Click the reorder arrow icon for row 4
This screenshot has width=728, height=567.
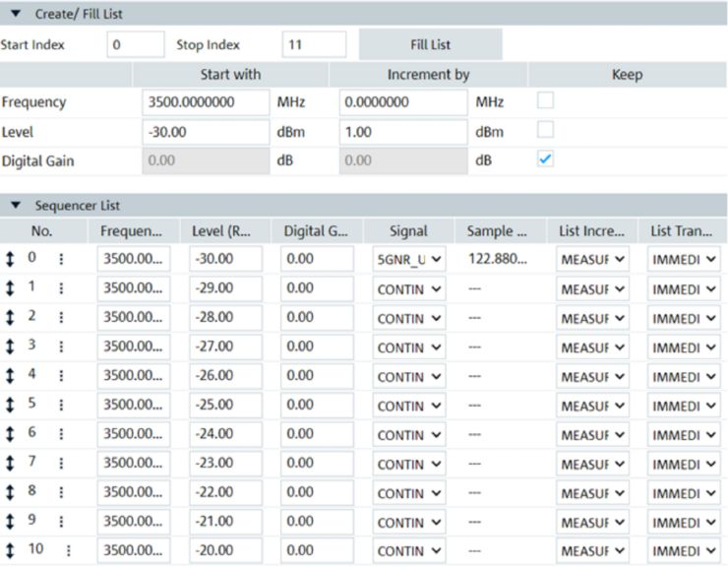pos(10,375)
